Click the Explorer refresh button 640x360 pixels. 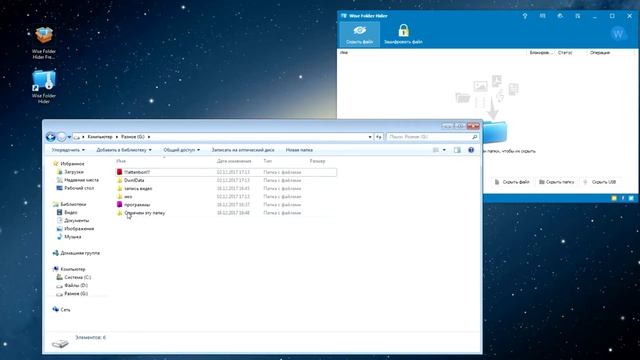point(379,137)
